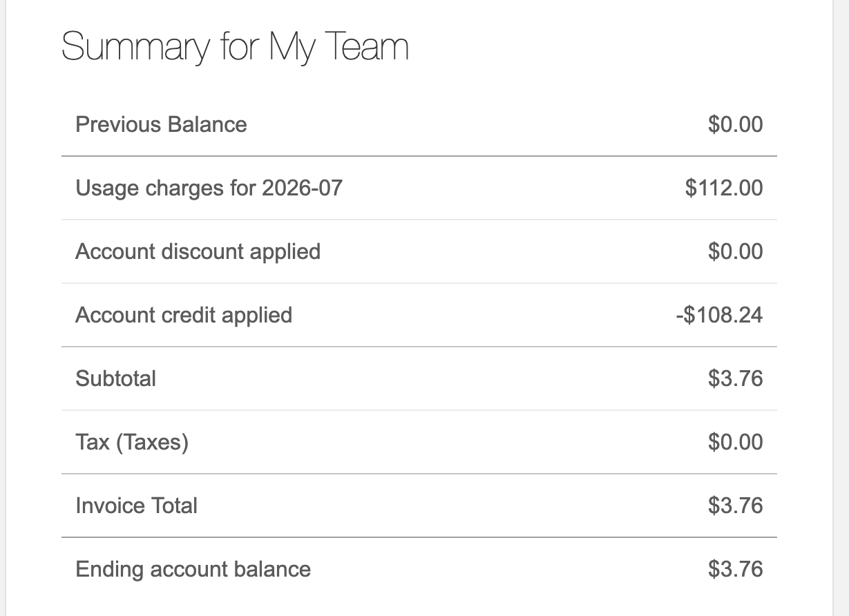Select the Account discount applied label
This screenshot has width=849, height=616.
pyautogui.click(x=198, y=251)
